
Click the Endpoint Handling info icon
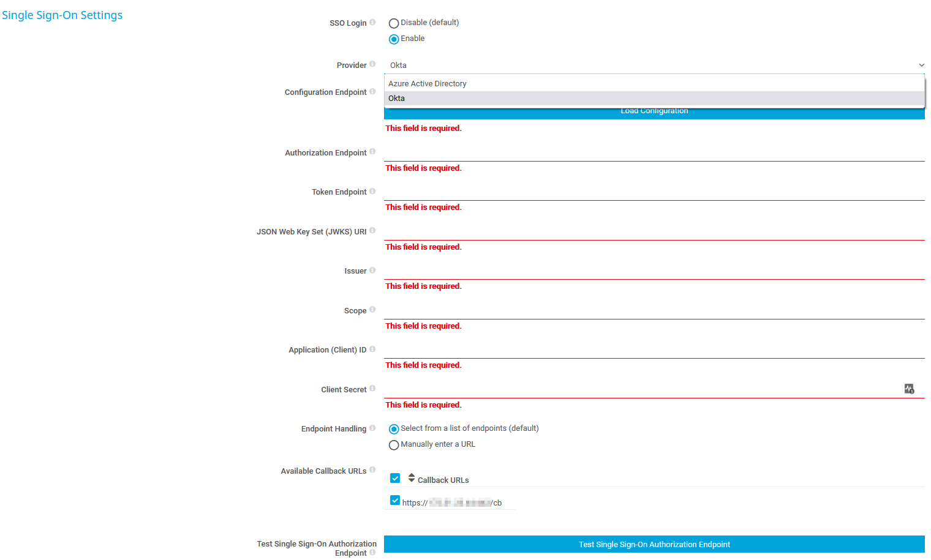pyautogui.click(x=372, y=428)
